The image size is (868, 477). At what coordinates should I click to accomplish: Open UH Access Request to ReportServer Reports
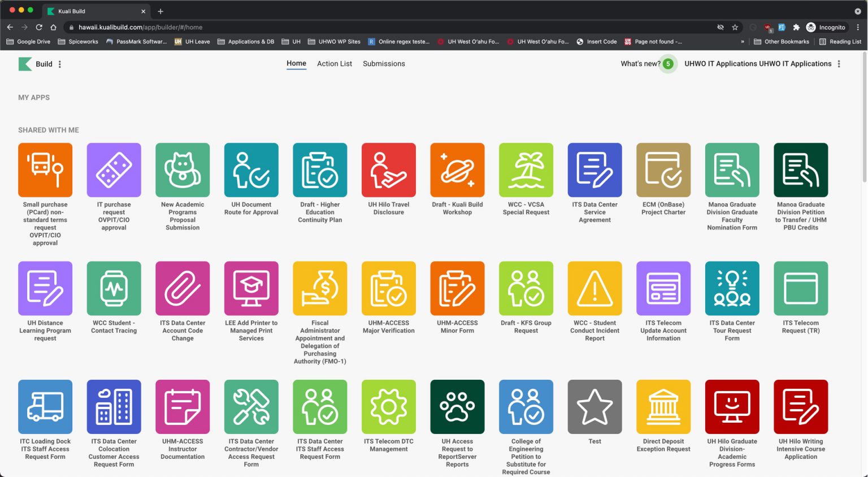point(457,407)
